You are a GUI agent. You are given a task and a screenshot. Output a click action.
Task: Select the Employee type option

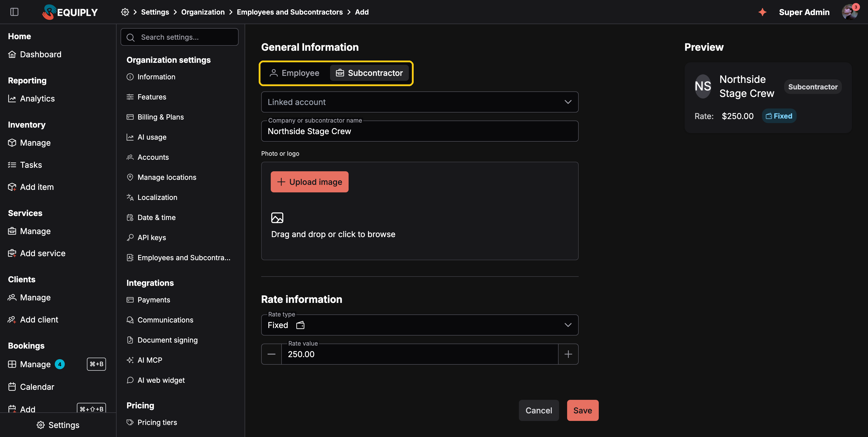[x=295, y=73]
